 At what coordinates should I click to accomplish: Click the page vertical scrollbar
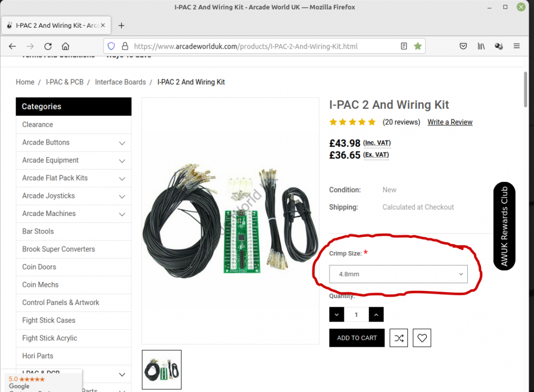[526, 90]
